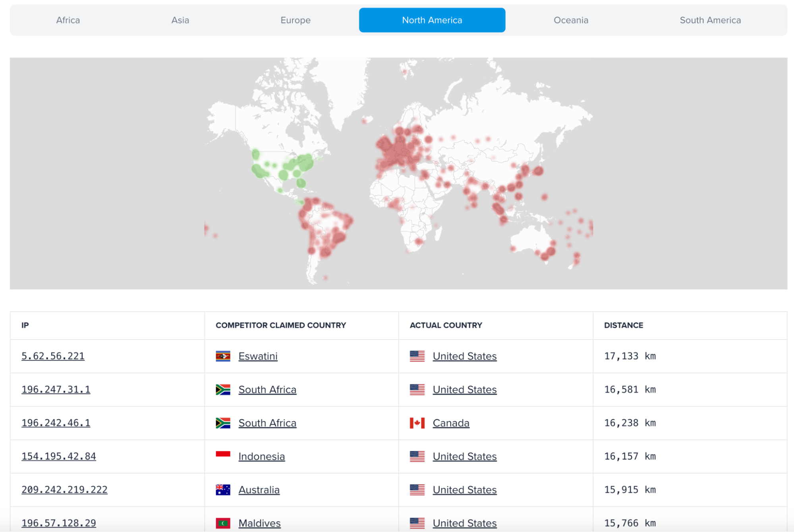The width and height of the screenshot is (794, 532).
Task: Open the Oceania tab
Action: click(x=571, y=20)
